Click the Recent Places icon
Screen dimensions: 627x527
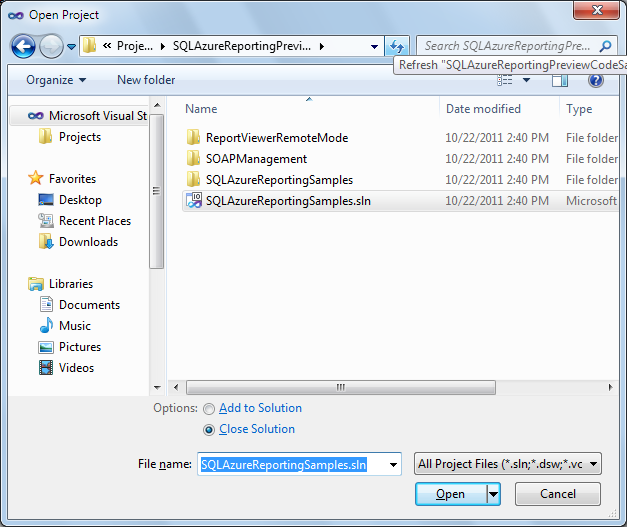click(x=46, y=220)
